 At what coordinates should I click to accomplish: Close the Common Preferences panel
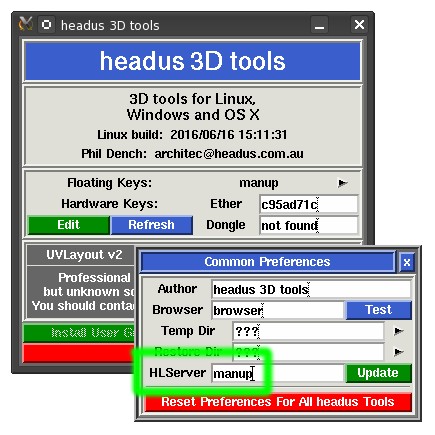[x=407, y=262]
